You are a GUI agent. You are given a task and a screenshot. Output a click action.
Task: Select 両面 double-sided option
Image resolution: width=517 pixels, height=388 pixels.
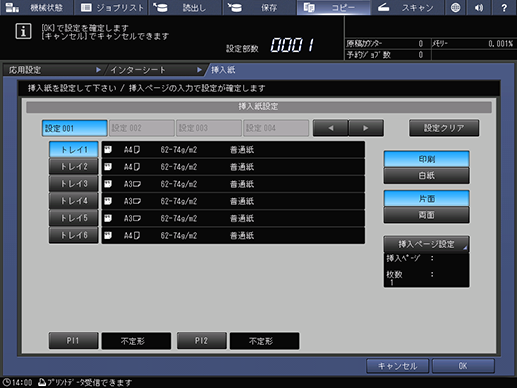coord(427,215)
